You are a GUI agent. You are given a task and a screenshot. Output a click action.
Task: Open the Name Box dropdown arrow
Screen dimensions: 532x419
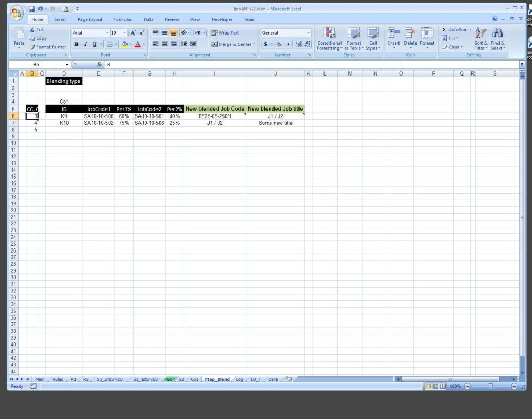tap(67, 64)
